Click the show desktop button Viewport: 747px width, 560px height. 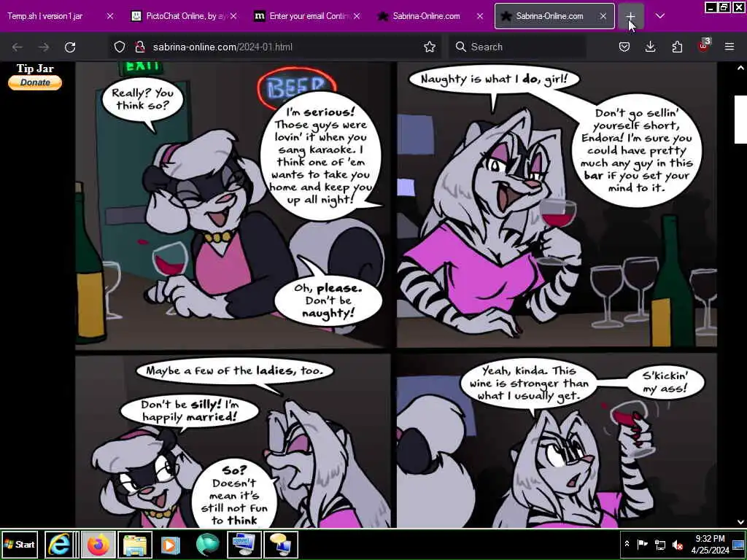[x=739, y=544]
